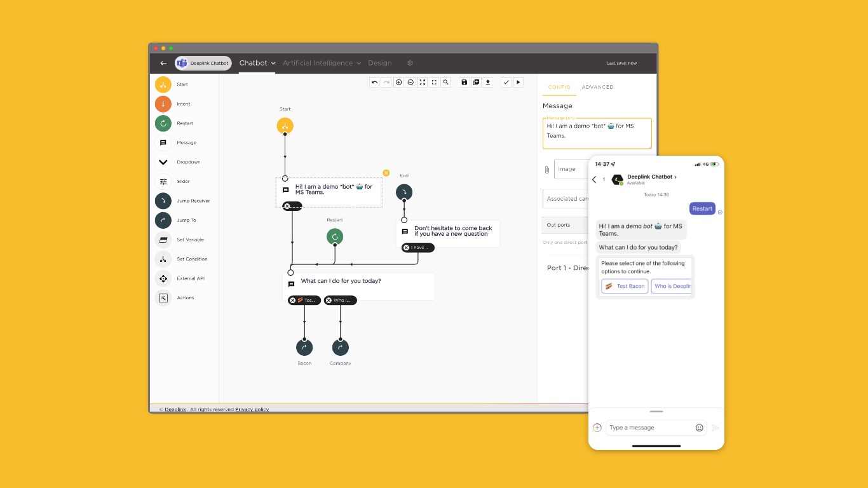Screen dimensions: 868x488
Task: Click the Out ports section header
Action: pyautogui.click(x=566, y=225)
